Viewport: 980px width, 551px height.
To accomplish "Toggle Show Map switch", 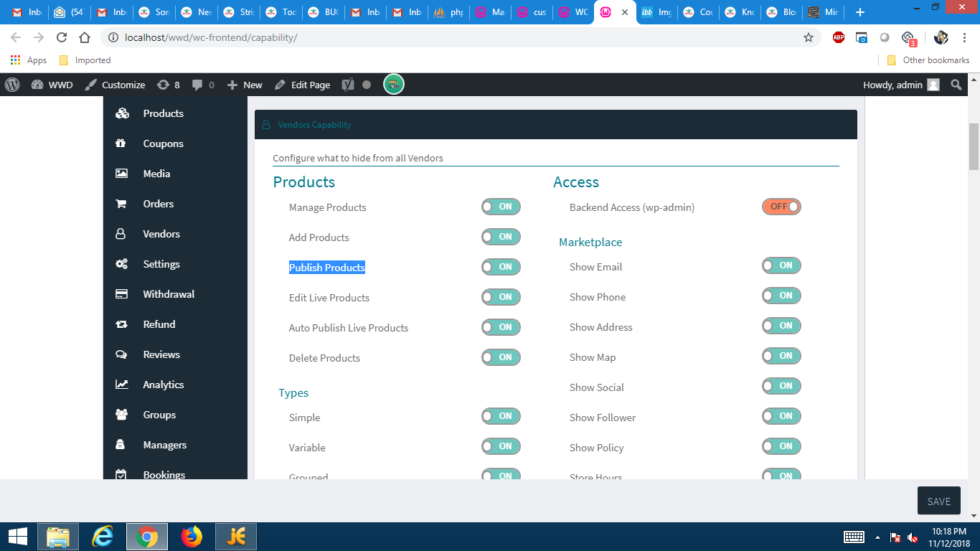I will 781,356.
